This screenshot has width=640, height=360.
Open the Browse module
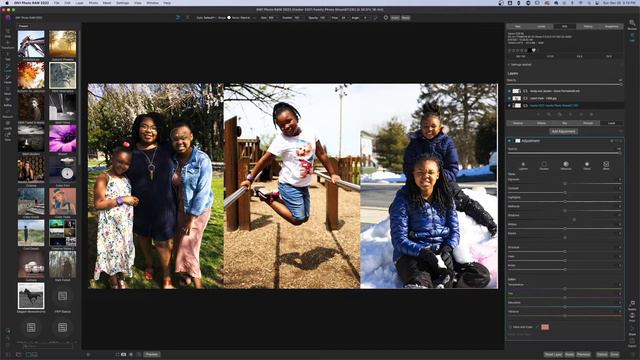pos(632,24)
